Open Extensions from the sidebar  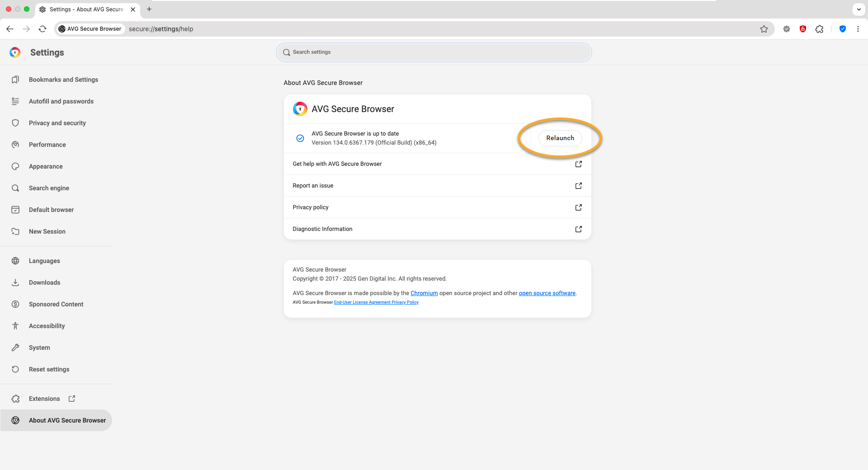[x=44, y=399]
